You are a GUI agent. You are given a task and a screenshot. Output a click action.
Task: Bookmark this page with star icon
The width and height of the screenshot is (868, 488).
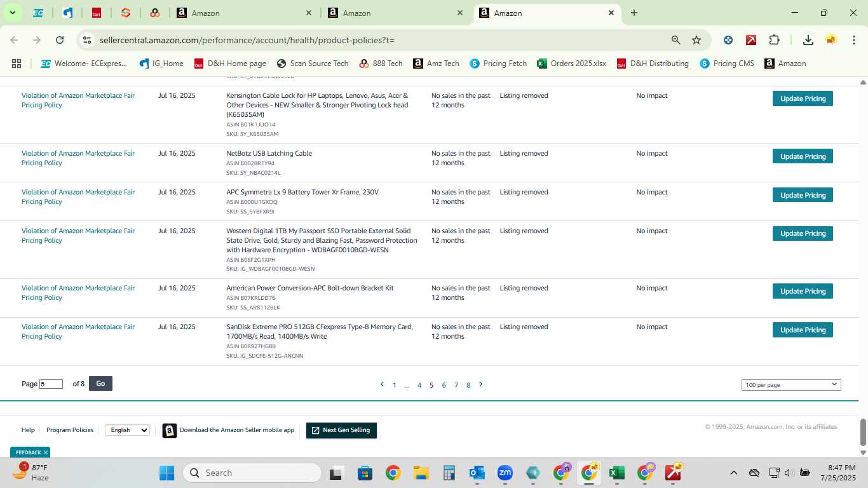[696, 40]
